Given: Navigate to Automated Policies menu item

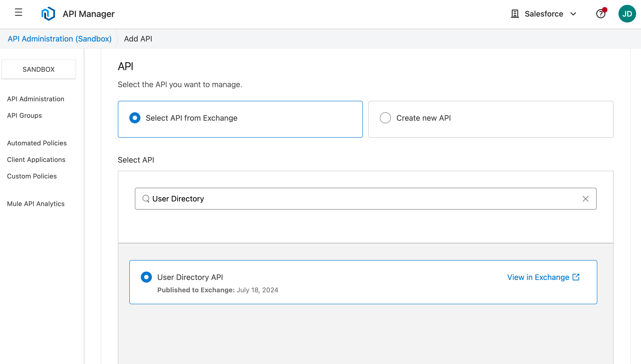Looking at the screenshot, I should tap(37, 143).
